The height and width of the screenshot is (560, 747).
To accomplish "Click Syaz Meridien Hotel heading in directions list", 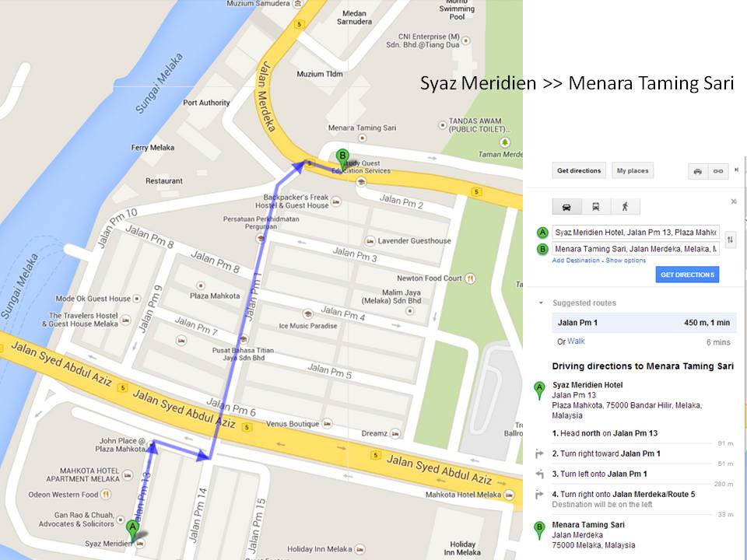I will (587, 385).
